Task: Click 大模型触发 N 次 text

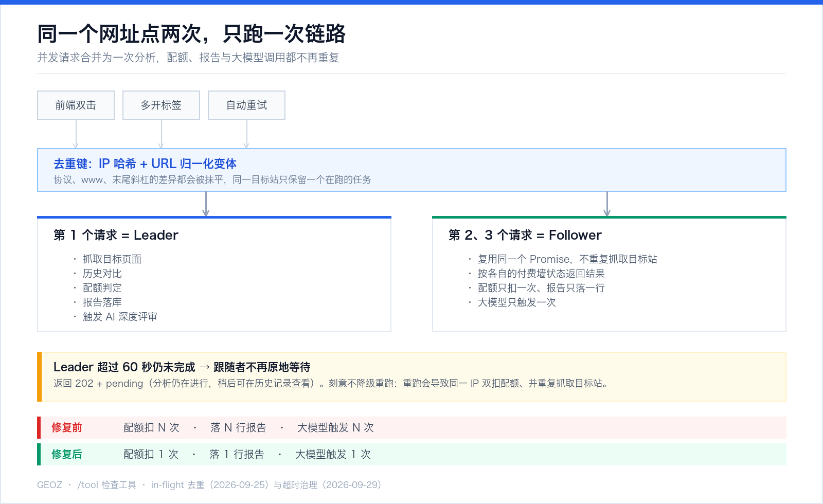Action: [x=336, y=427]
